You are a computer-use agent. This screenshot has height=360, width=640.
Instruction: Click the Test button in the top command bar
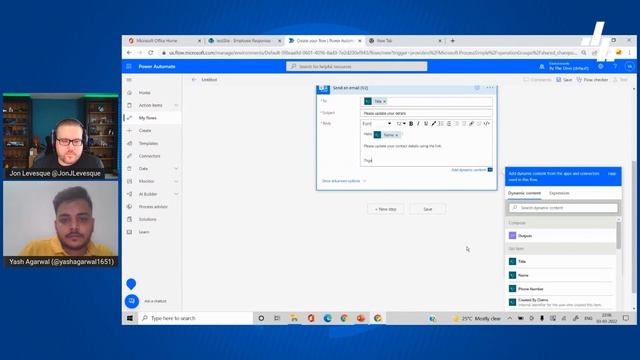pos(620,80)
